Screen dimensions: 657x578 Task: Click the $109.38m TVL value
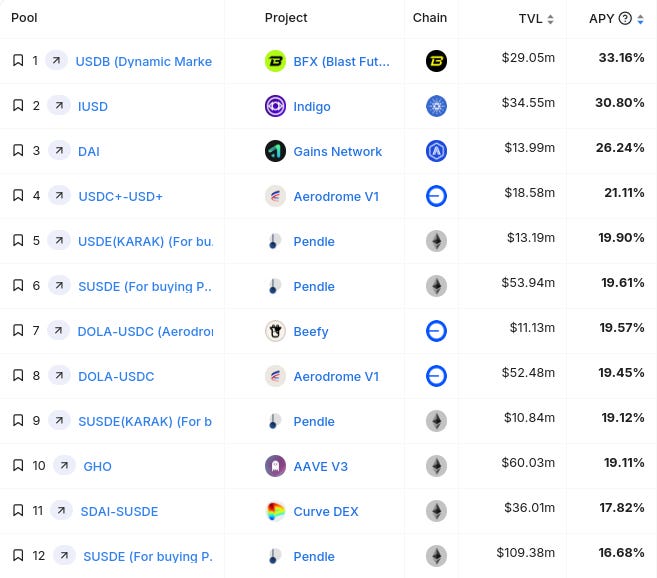point(525,552)
